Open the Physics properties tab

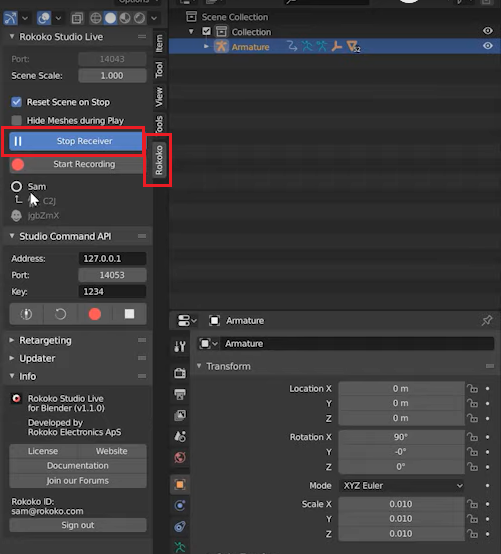(180, 506)
